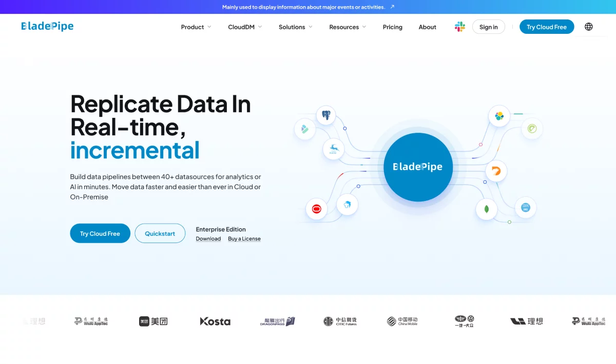Expand the CloudDM dropdown menu

(x=245, y=27)
